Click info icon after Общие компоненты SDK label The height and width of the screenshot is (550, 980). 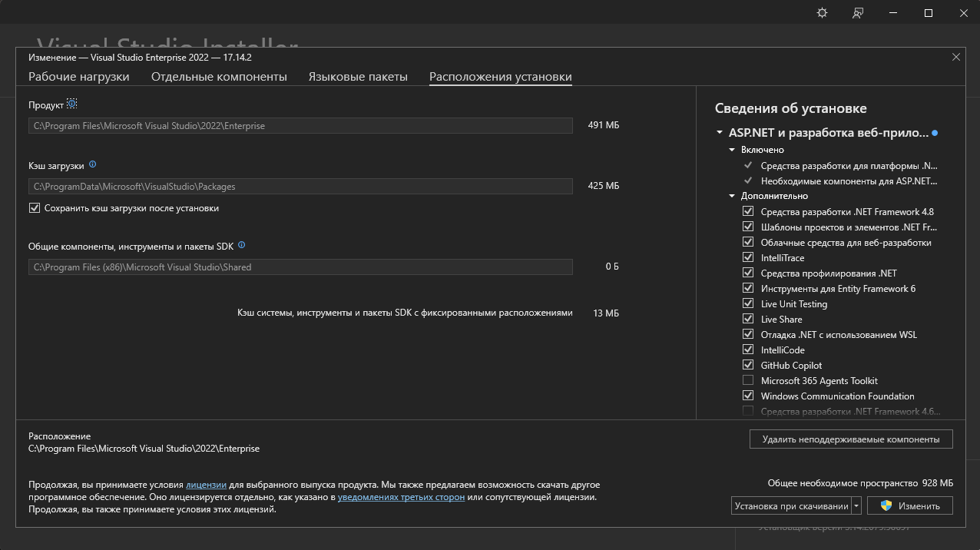[241, 245]
